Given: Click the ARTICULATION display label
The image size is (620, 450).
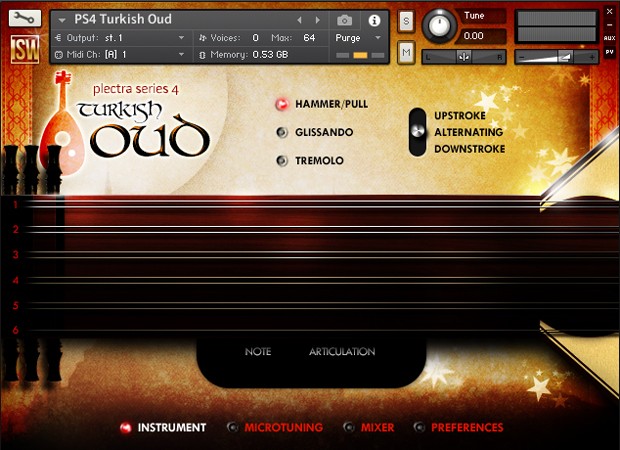Looking at the screenshot, I should 342,352.
